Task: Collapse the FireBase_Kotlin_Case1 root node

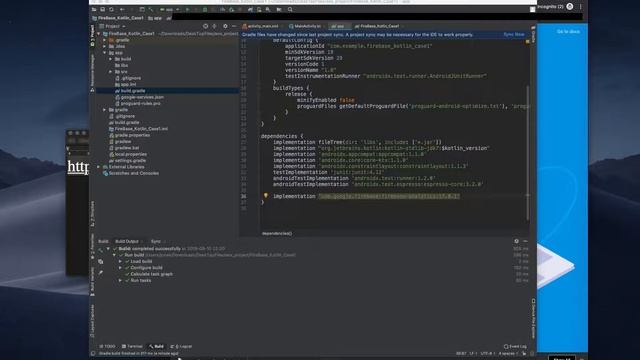Action: (x=99, y=34)
